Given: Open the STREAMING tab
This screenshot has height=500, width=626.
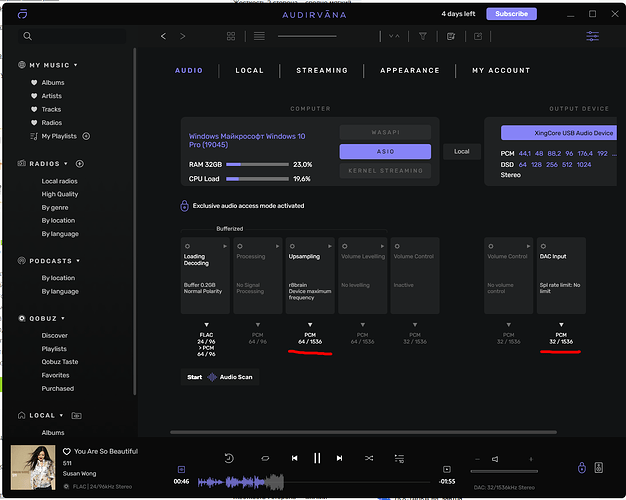Looking at the screenshot, I should [322, 71].
